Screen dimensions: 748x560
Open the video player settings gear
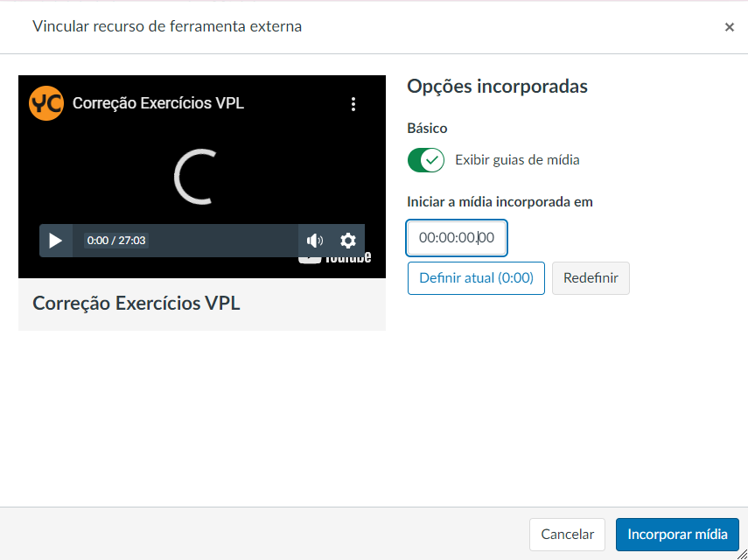348,241
